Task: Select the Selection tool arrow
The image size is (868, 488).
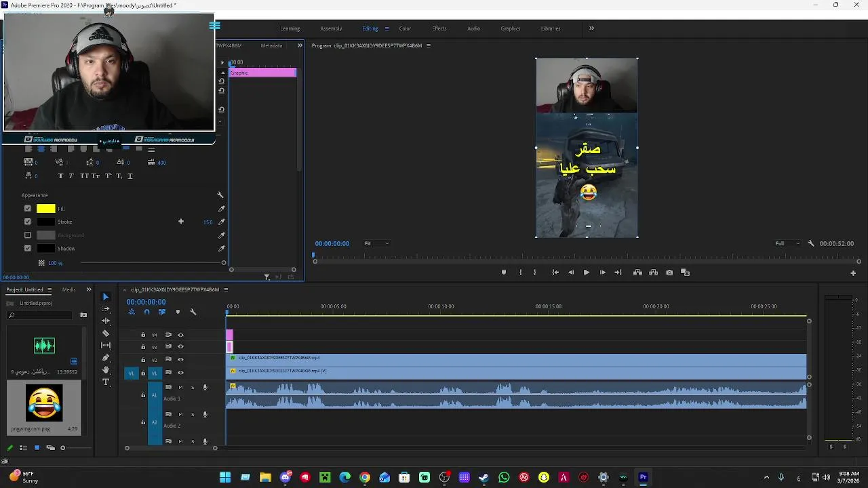Action: click(105, 297)
